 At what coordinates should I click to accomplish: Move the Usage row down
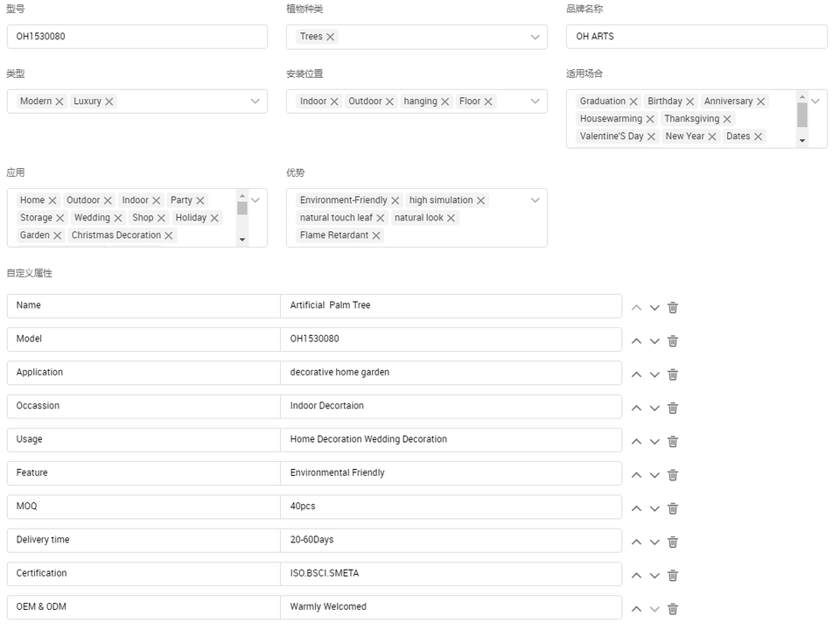[654, 442]
